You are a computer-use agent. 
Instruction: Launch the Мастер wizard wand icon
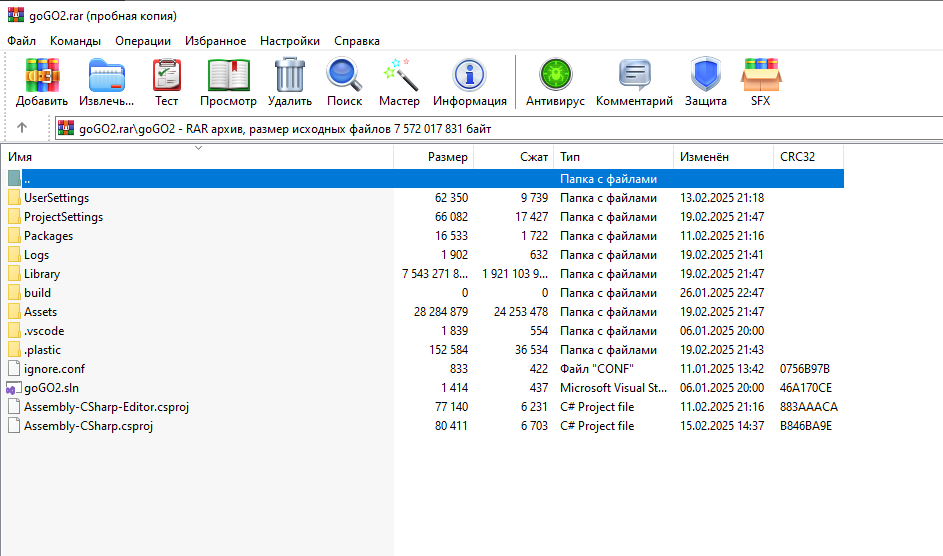click(399, 76)
